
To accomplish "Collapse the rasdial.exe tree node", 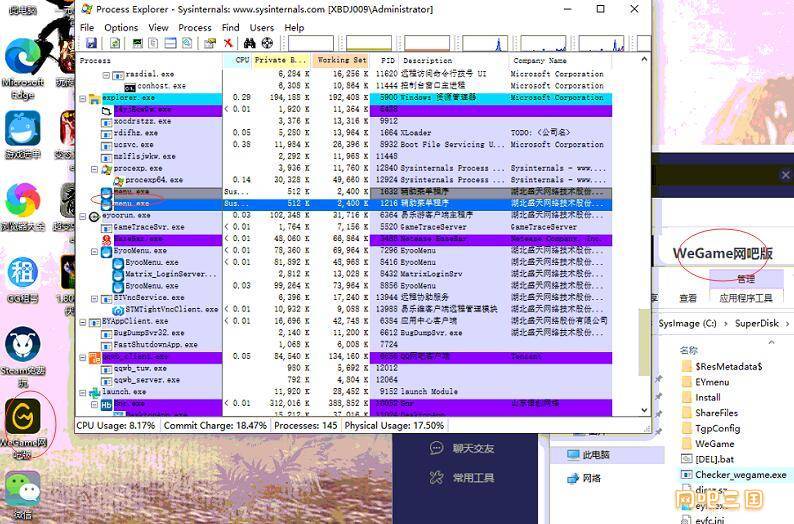I will [x=106, y=74].
